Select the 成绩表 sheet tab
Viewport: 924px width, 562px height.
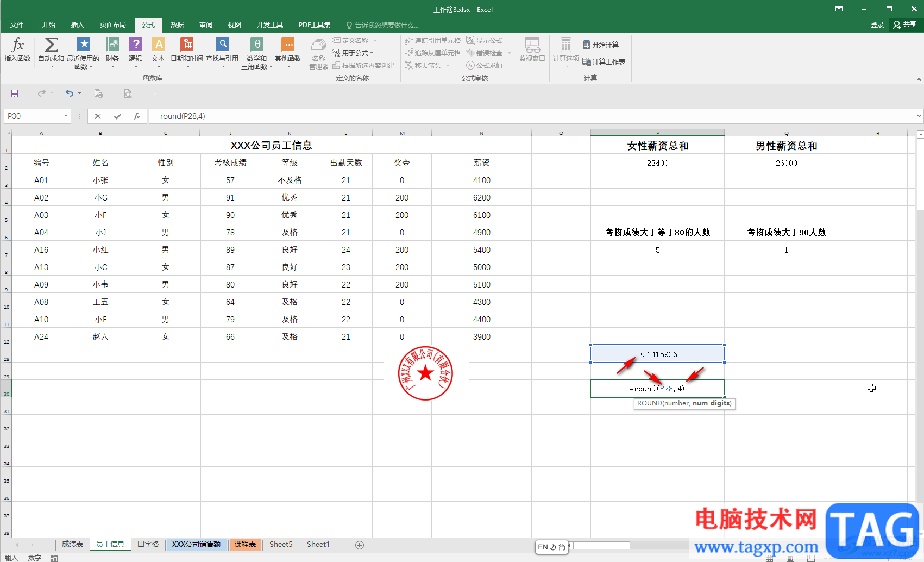click(x=72, y=544)
